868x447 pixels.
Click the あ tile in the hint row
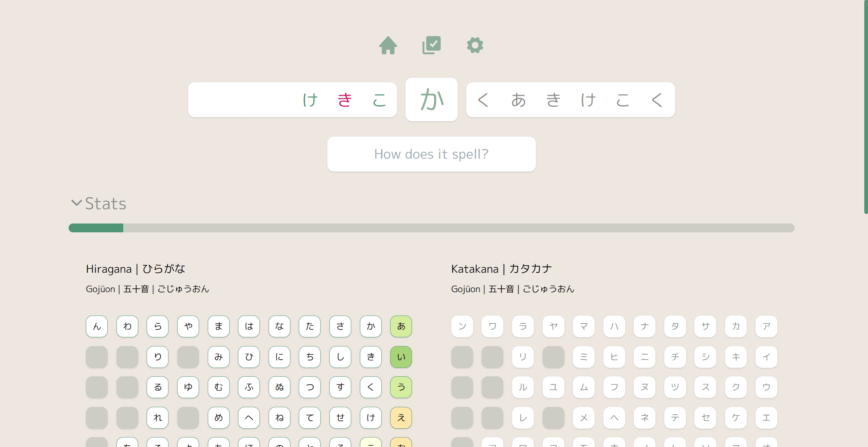[x=518, y=100]
